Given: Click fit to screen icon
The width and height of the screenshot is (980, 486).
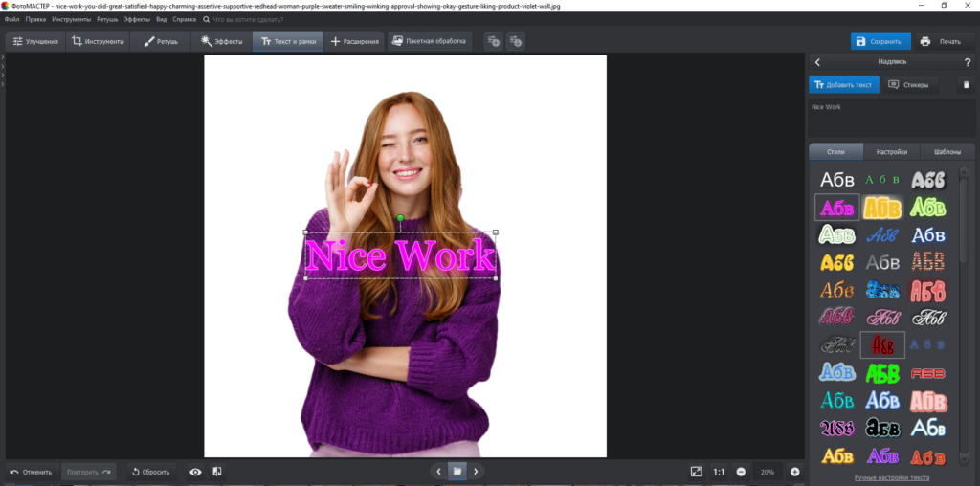Looking at the screenshot, I should coord(696,472).
